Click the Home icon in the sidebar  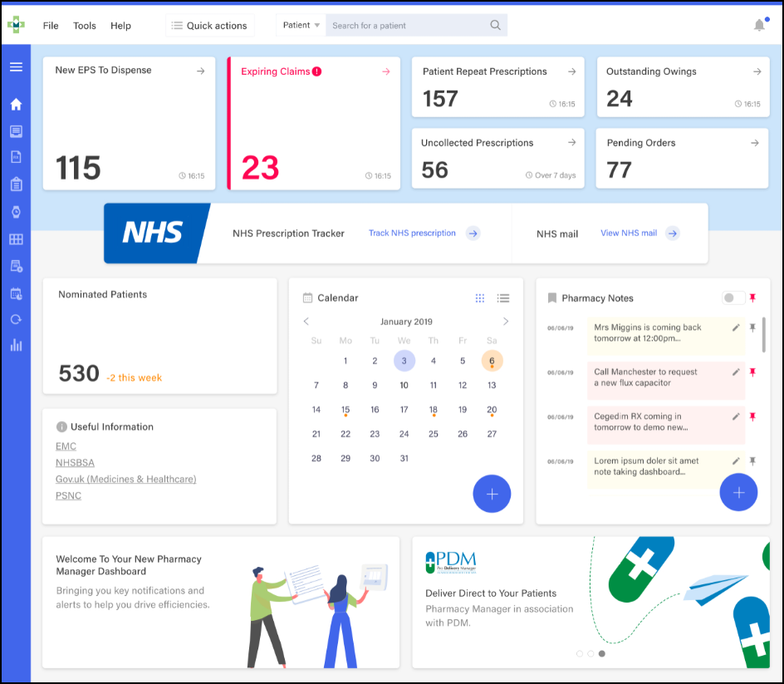pos(16,105)
